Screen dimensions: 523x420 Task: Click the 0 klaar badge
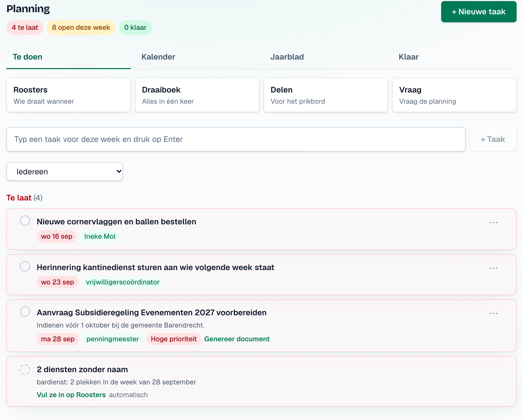[135, 27]
